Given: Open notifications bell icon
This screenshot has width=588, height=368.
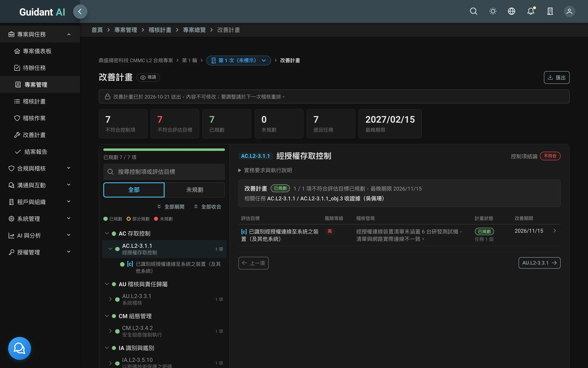Looking at the screenshot, I should pos(531,11).
